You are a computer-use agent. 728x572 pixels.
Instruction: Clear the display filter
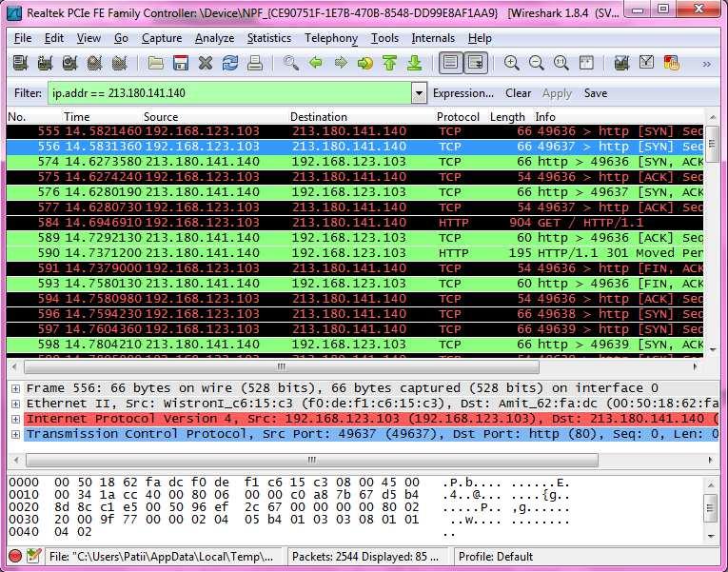(518, 93)
